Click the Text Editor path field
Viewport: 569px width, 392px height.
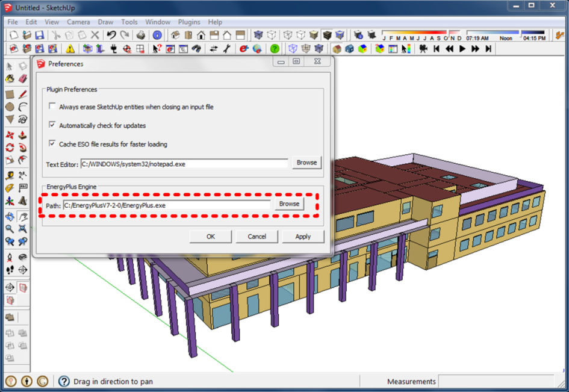[x=184, y=164]
